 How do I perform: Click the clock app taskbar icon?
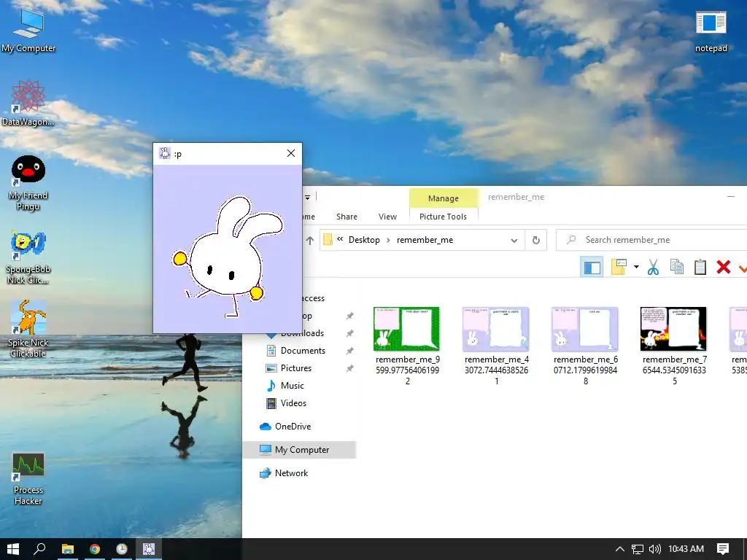(122, 549)
